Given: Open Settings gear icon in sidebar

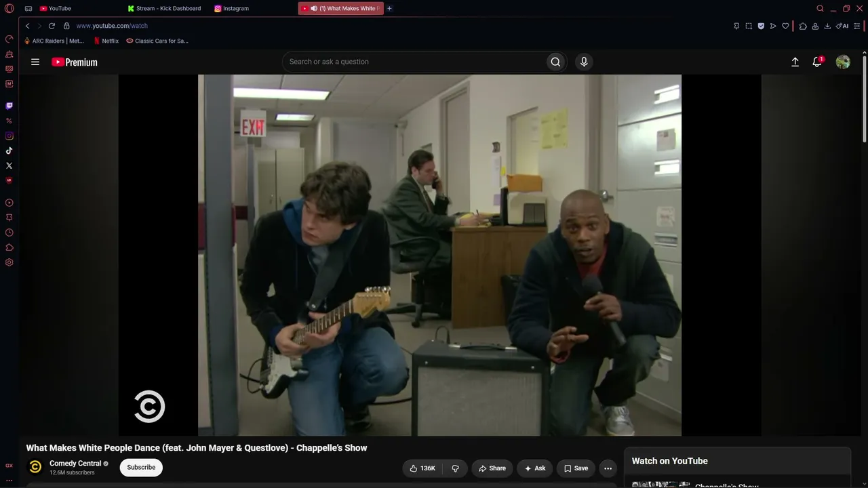Looking at the screenshot, I should tap(9, 262).
